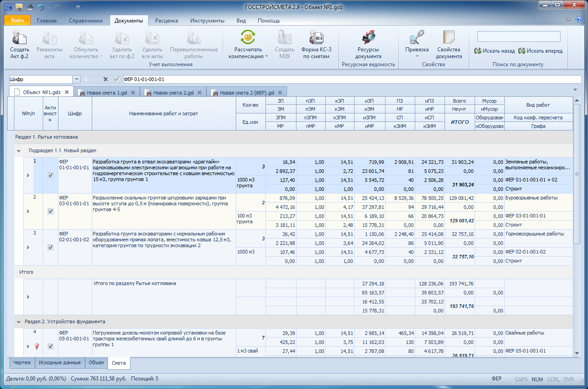Click the Save icon in quick access toolbar
588x389 pixels.
(19, 7)
